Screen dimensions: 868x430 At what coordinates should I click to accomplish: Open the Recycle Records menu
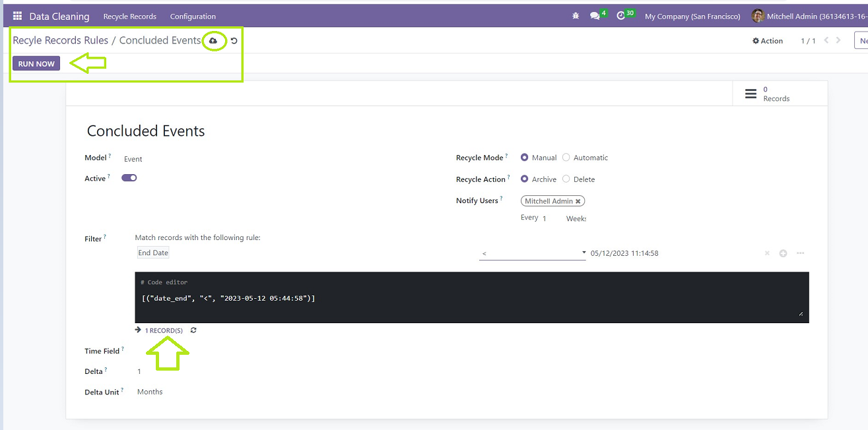click(130, 16)
